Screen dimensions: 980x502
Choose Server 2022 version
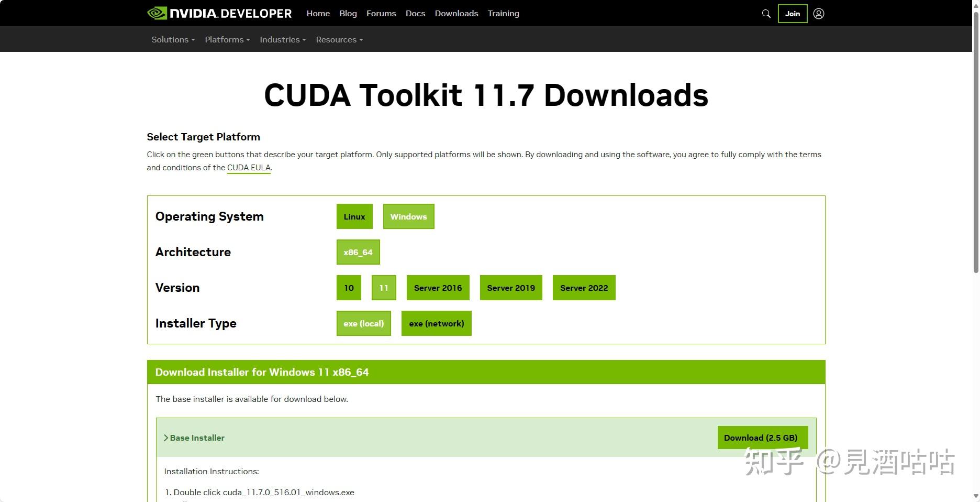(x=584, y=288)
